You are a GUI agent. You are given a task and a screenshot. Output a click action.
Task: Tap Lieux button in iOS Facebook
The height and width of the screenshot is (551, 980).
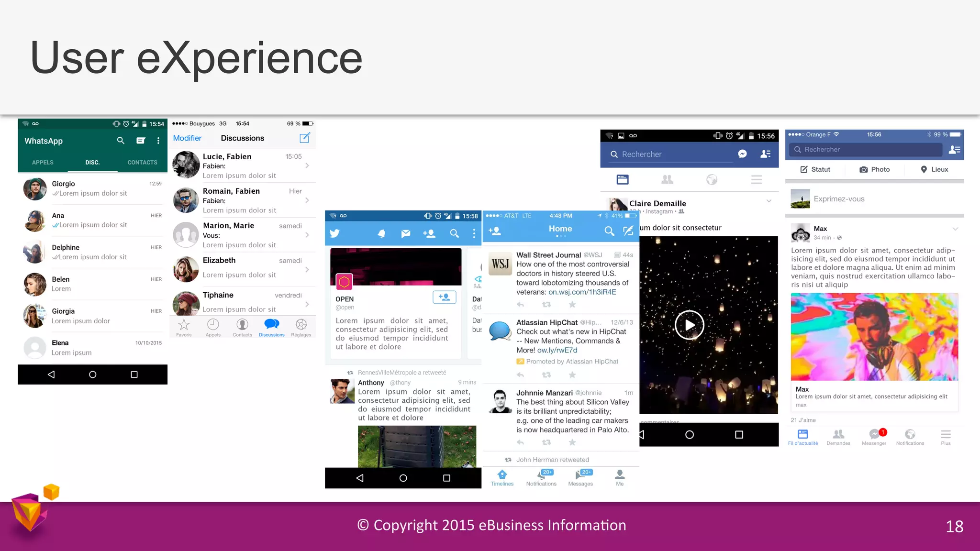(x=935, y=169)
